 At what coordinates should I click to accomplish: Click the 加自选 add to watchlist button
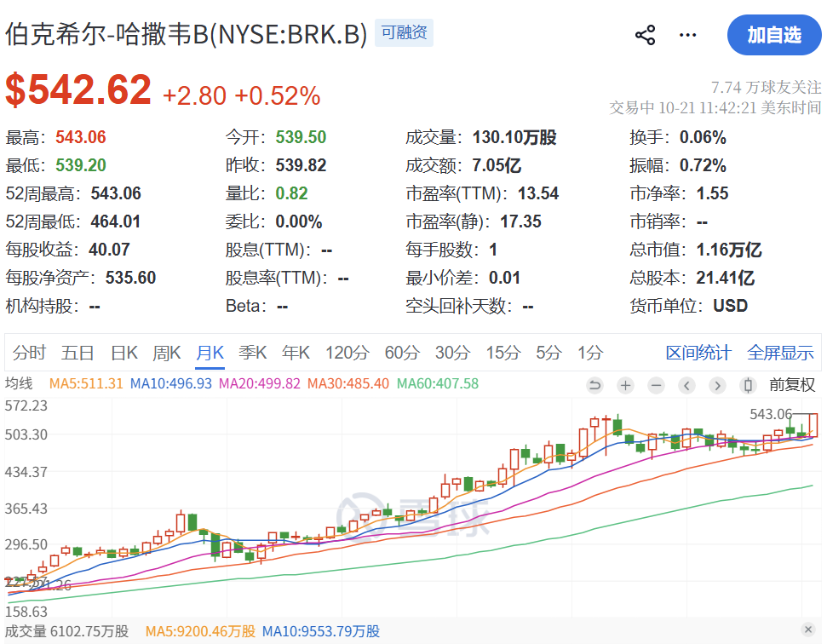[774, 35]
